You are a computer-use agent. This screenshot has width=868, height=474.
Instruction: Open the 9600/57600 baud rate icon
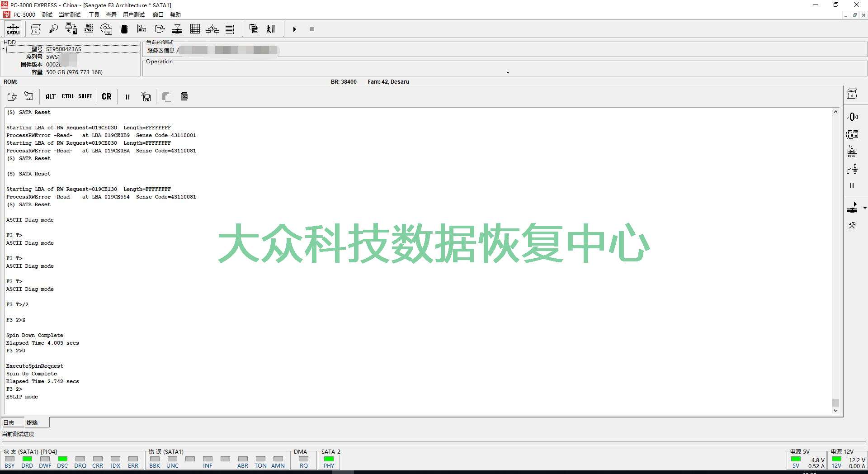click(89, 29)
